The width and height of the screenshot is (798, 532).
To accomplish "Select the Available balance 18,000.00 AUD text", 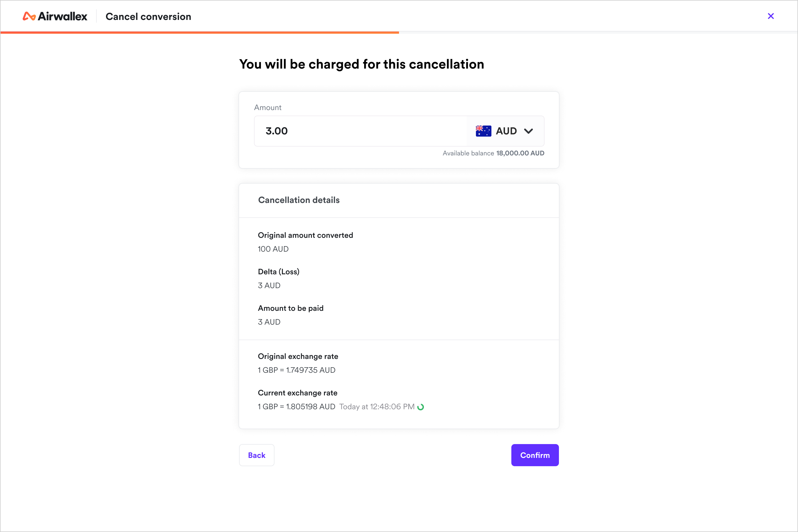I will pos(493,153).
